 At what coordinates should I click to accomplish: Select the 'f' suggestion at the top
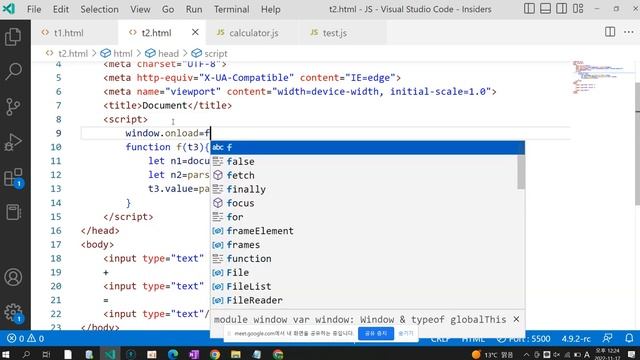click(x=367, y=147)
